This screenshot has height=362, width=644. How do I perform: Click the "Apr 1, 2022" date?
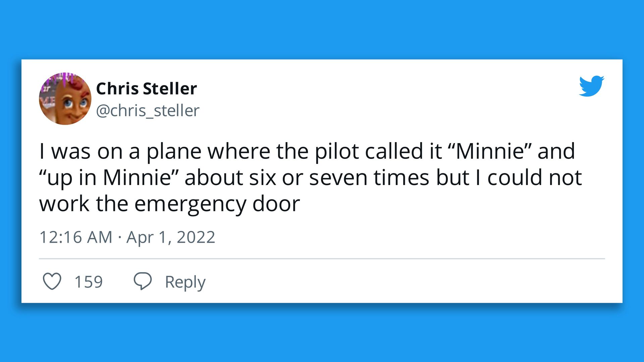coord(171,237)
